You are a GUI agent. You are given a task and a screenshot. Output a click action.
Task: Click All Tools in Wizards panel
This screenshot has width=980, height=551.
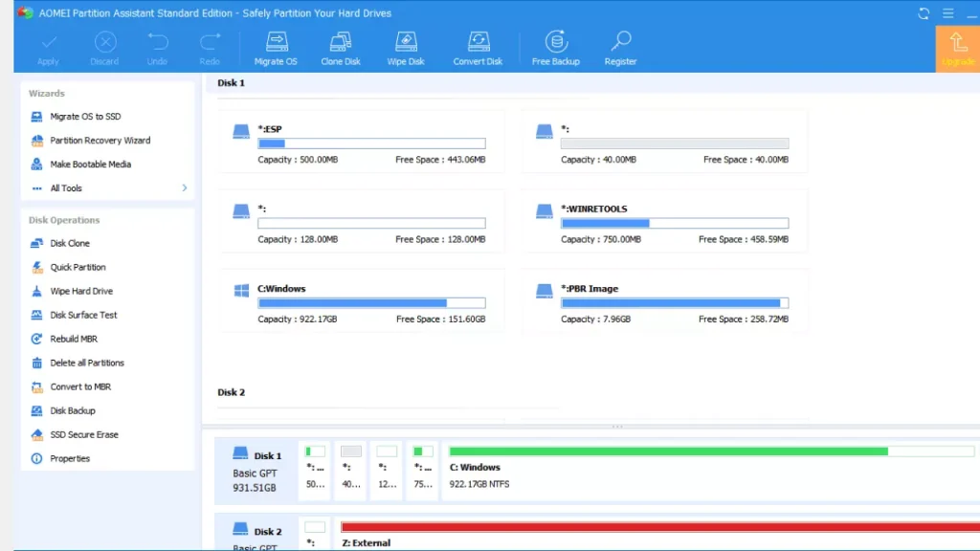pos(66,188)
